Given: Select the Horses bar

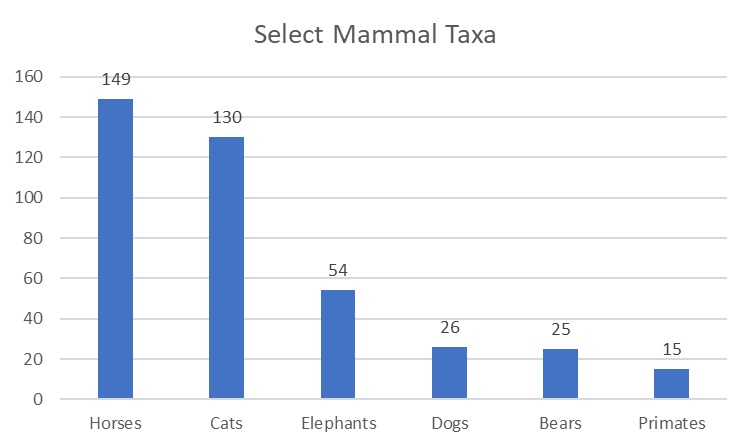Looking at the screenshot, I should 115,248.
